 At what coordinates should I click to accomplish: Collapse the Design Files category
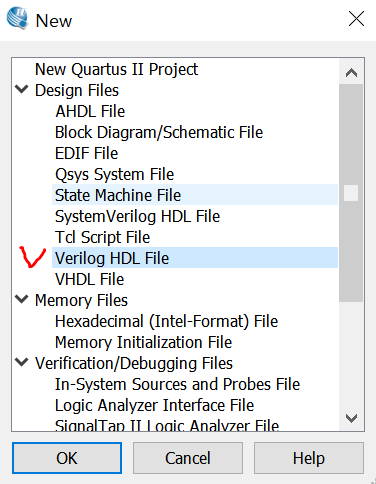click(x=22, y=89)
